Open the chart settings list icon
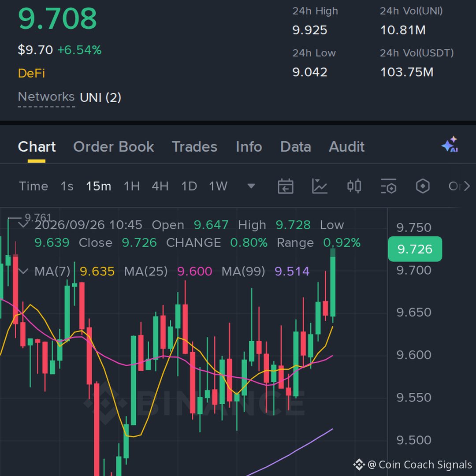This screenshot has height=476, width=476. tap(389, 186)
